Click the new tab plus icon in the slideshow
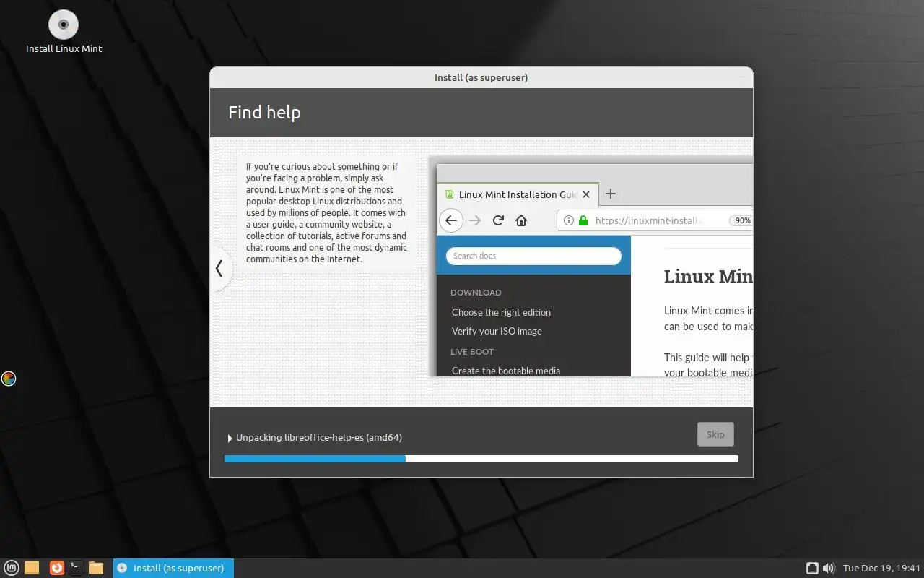This screenshot has width=924, height=578. [610, 194]
